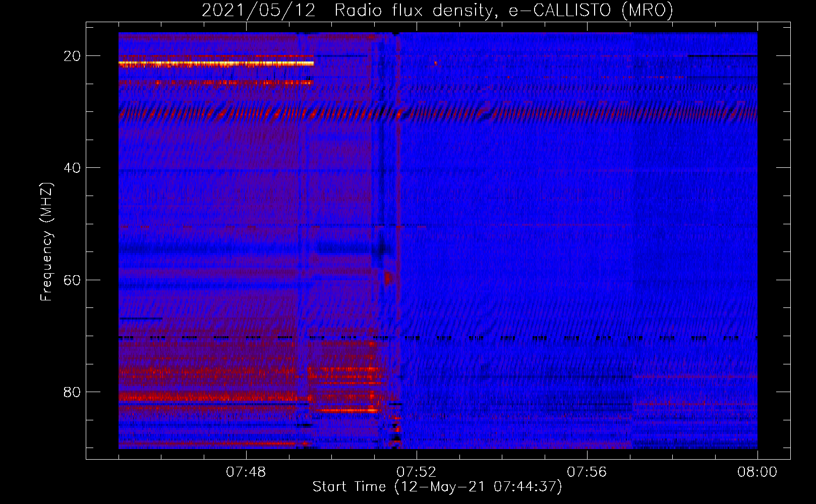Click the 60 frequency tick label
The height and width of the screenshot is (504, 816).
72,280
